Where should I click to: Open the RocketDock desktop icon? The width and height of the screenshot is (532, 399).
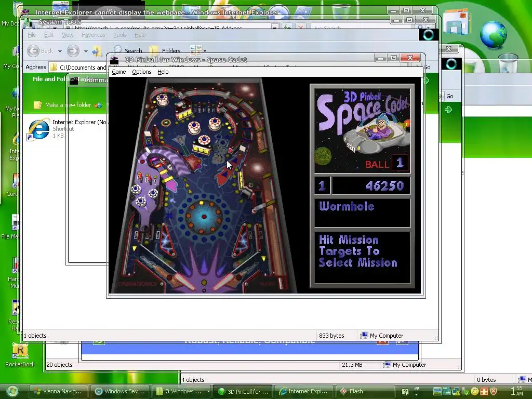coord(20,354)
